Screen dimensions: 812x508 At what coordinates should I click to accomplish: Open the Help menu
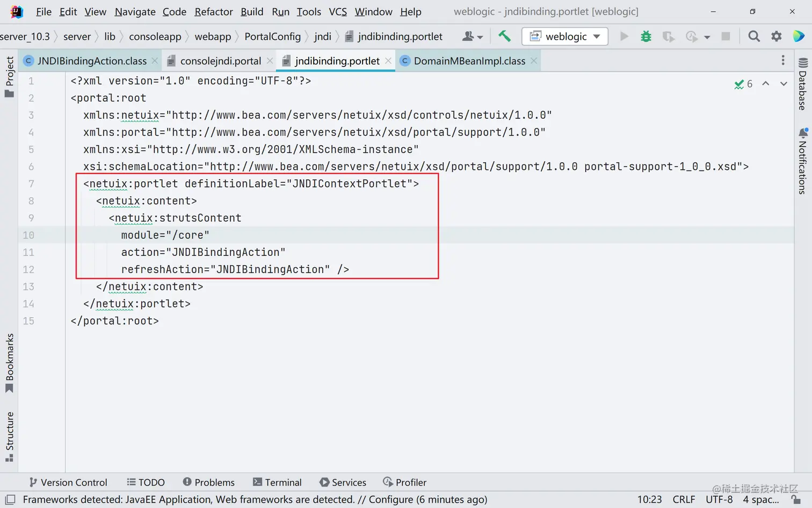411,11
